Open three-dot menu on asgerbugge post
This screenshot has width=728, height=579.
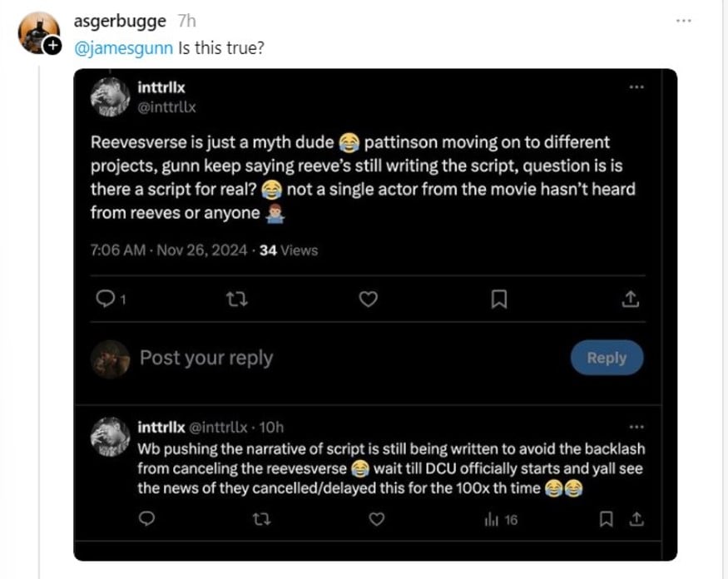(x=683, y=20)
